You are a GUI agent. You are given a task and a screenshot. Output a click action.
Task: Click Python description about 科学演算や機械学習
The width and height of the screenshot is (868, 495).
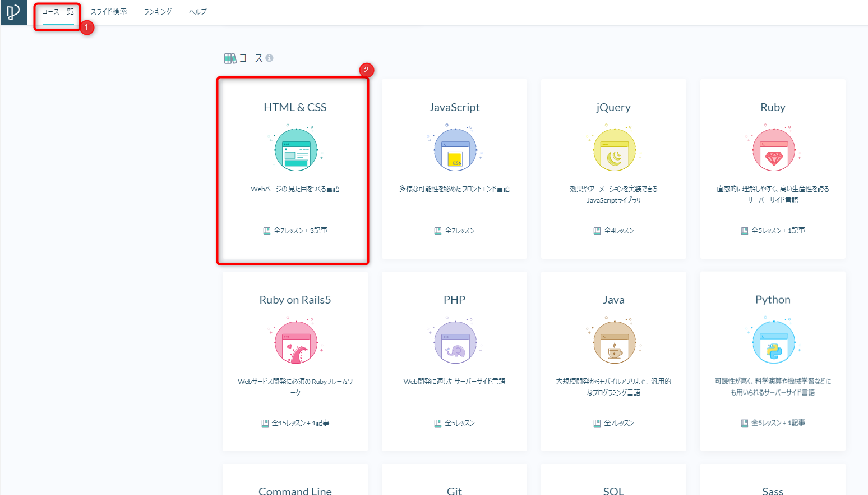click(773, 387)
